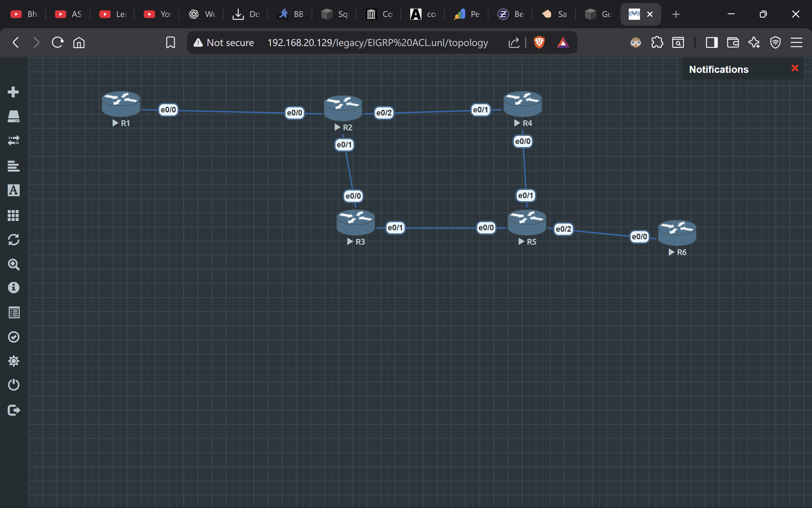Open the lab details info icon
The height and width of the screenshot is (508, 812).
coord(13,288)
